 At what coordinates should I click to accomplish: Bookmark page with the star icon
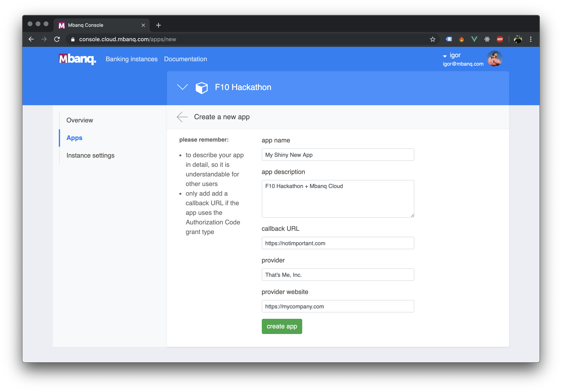tap(433, 39)
